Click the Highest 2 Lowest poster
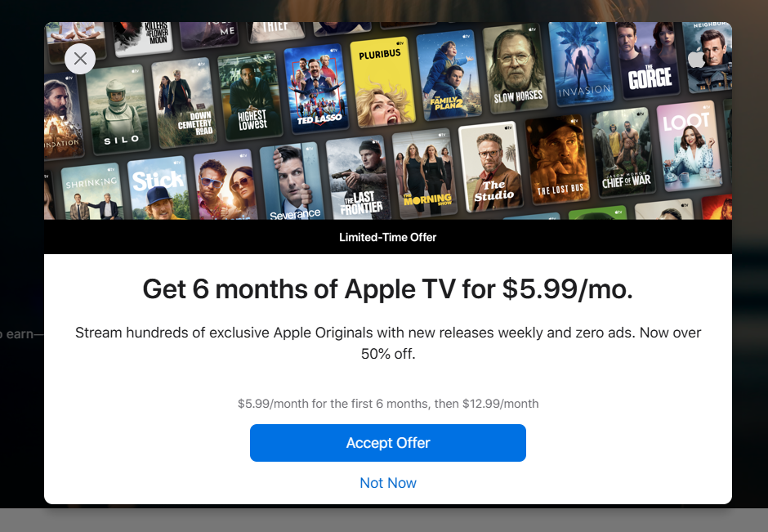Image resolution: width=768 pixels, height=532 pixels. pyautogui.click(x=250, y=96)
